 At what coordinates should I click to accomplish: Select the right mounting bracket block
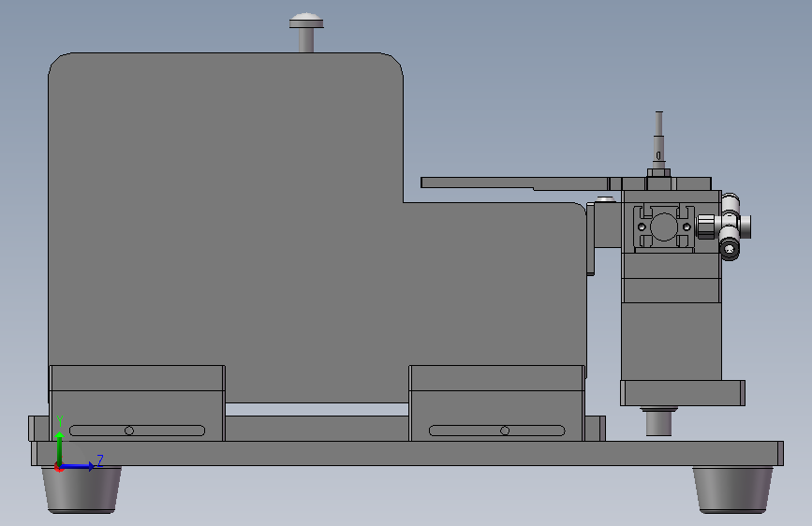point(497,403)
